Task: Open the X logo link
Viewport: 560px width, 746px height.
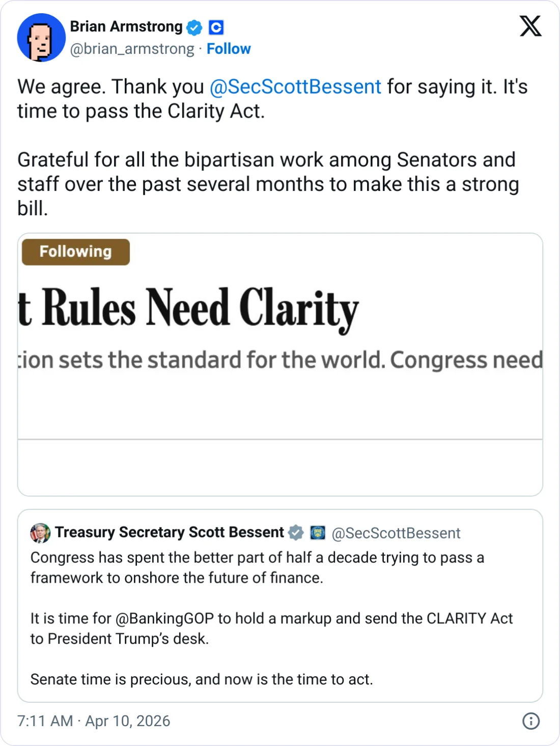Action: [x=530, y=26]
